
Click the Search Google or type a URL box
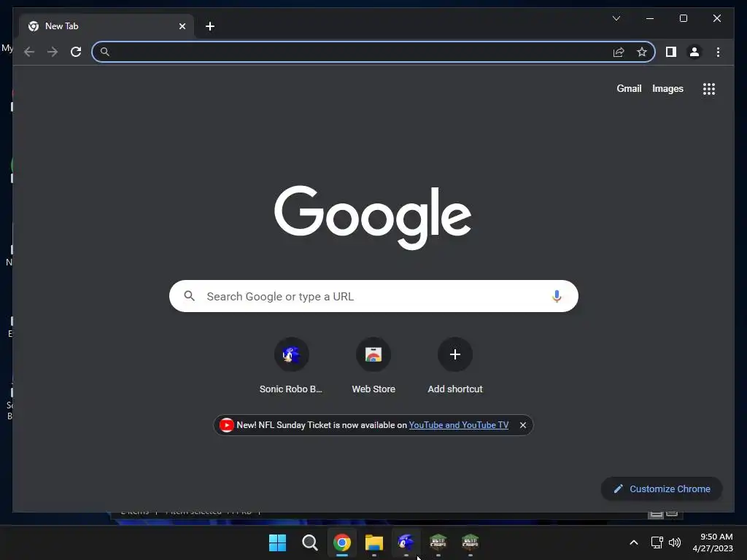373,296
